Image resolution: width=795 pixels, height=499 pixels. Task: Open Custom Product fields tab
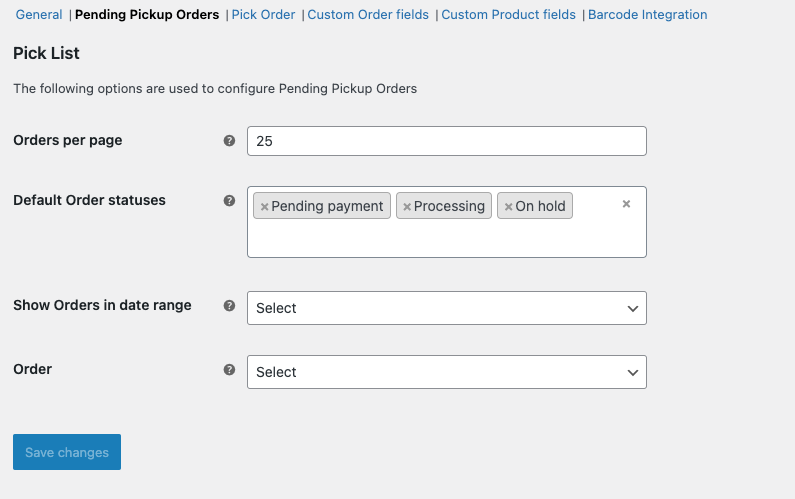pyautogui.click(x=508, y=15)
